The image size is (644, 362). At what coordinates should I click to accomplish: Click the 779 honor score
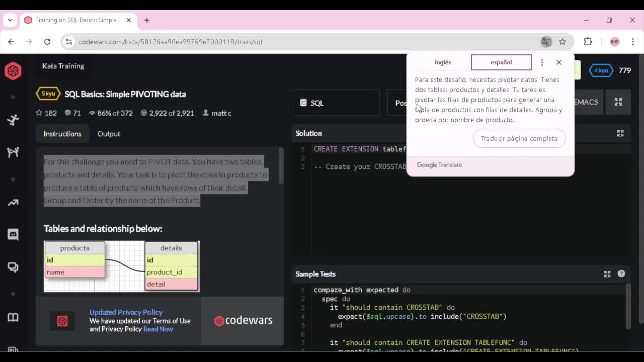(x=625, y=70)
